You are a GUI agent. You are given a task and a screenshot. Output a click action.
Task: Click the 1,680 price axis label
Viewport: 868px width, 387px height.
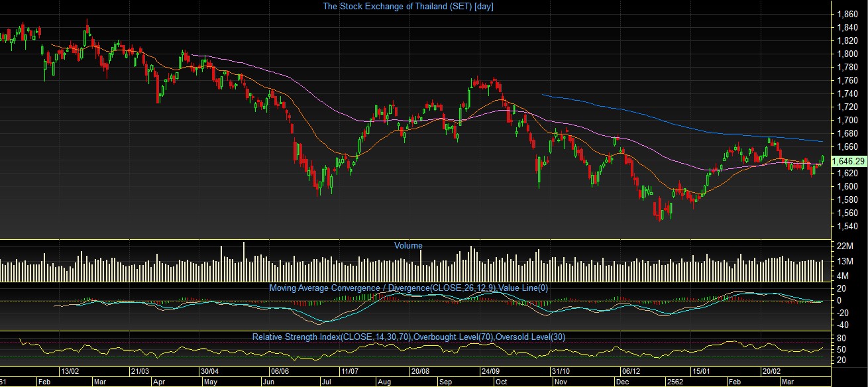[x=847, y=133]
